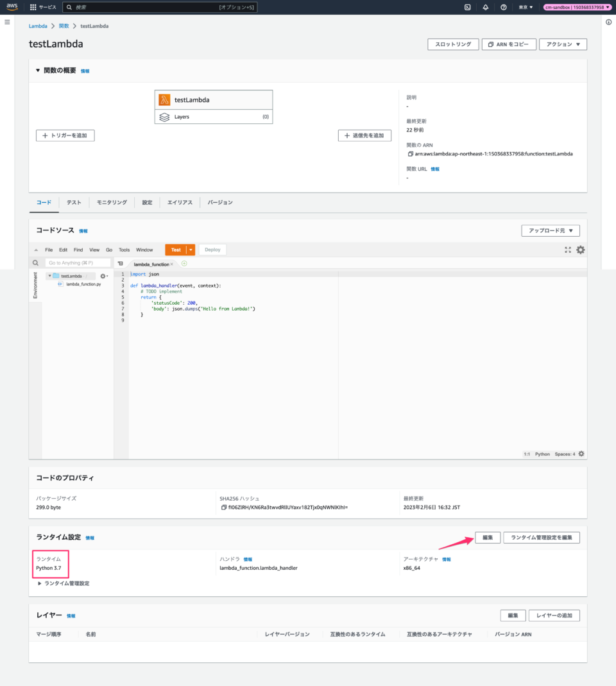The width and height of the screenshot is (616, 686).
Task: Click the copy icon next to the function ARN
Action: 411,153
